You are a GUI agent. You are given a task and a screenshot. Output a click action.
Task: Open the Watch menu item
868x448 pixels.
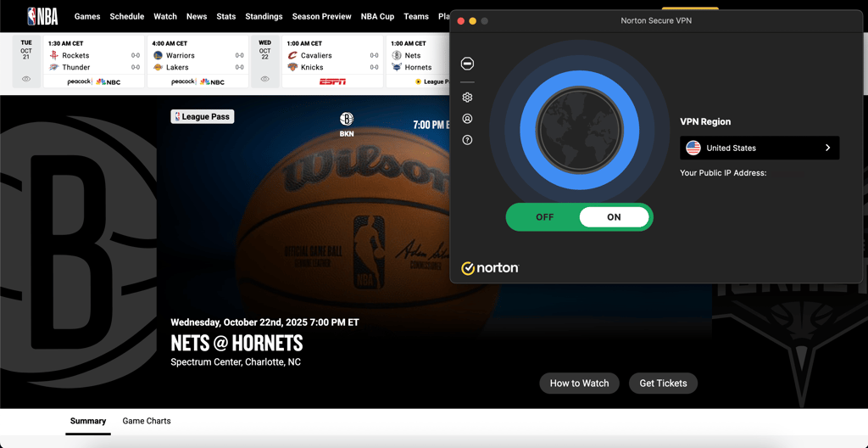click(165, 16)
